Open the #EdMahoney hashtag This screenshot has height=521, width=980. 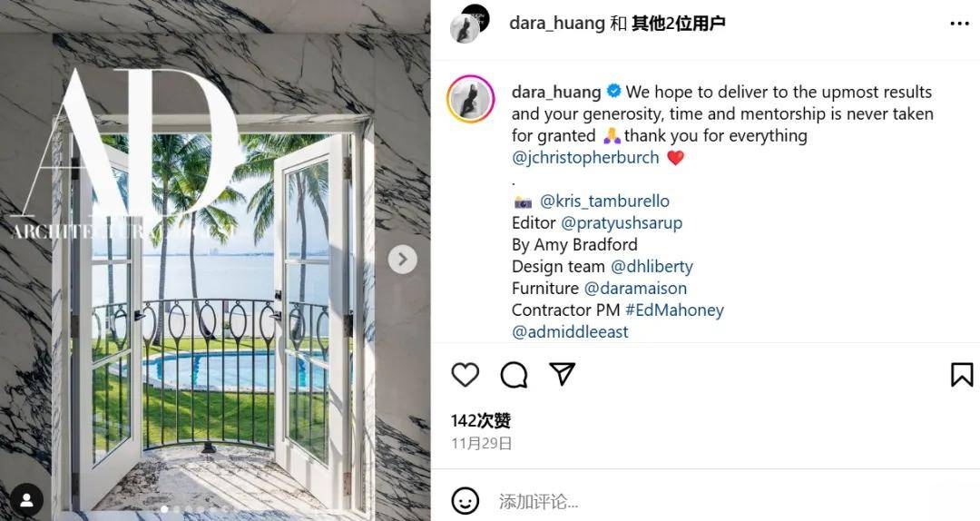674,310
